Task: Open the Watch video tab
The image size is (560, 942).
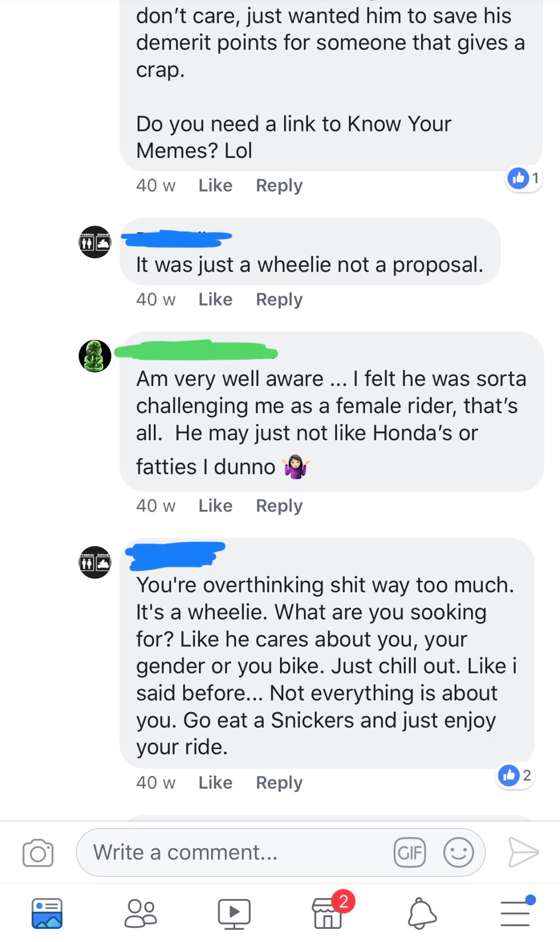Action: tap(234, 913)
